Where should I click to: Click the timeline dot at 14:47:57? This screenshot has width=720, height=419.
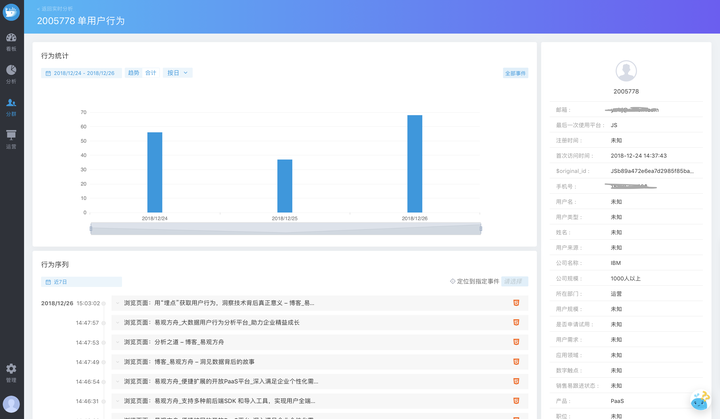pos(104,323)
